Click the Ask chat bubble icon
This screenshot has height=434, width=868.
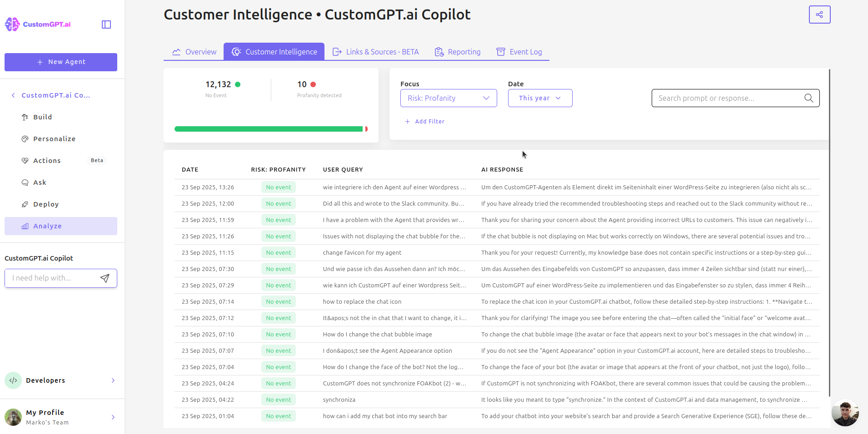pos(25,182)
